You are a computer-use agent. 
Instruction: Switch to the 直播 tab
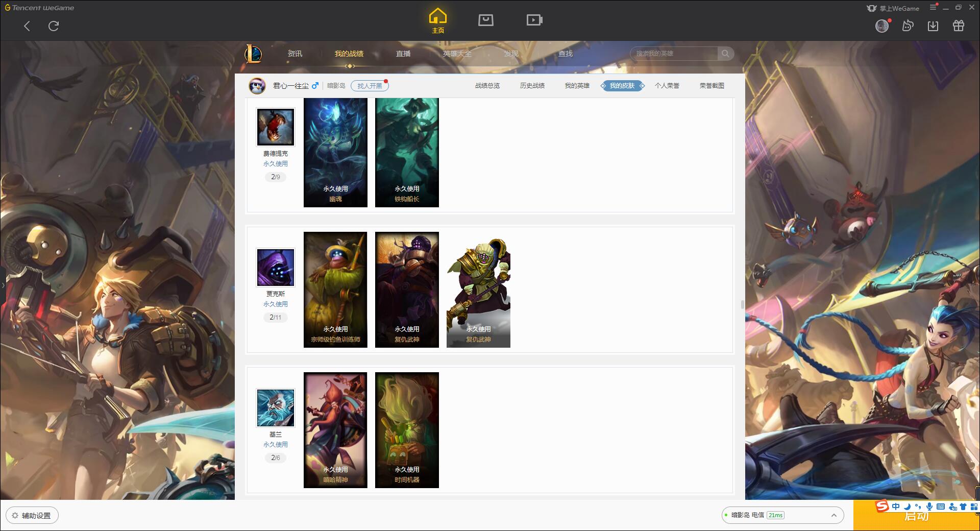(403, 54)
